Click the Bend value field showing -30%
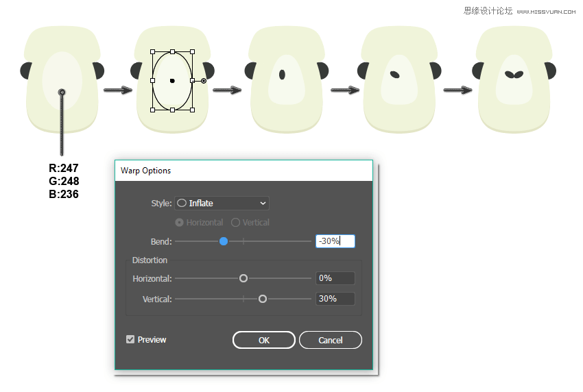The width and height of the screenshot is (583, 392). 335,241
